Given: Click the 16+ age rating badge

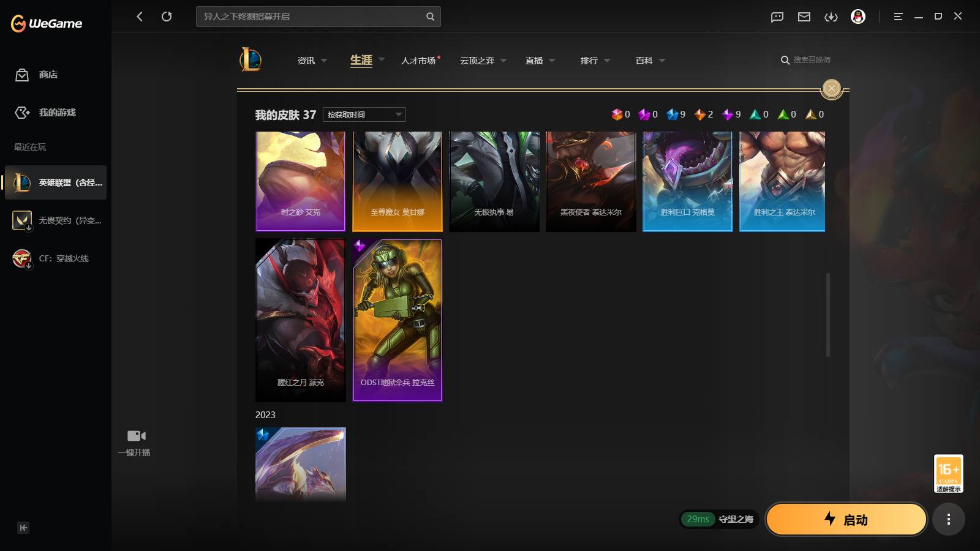Looking at the screenshot, I should [x=948, y=473].
